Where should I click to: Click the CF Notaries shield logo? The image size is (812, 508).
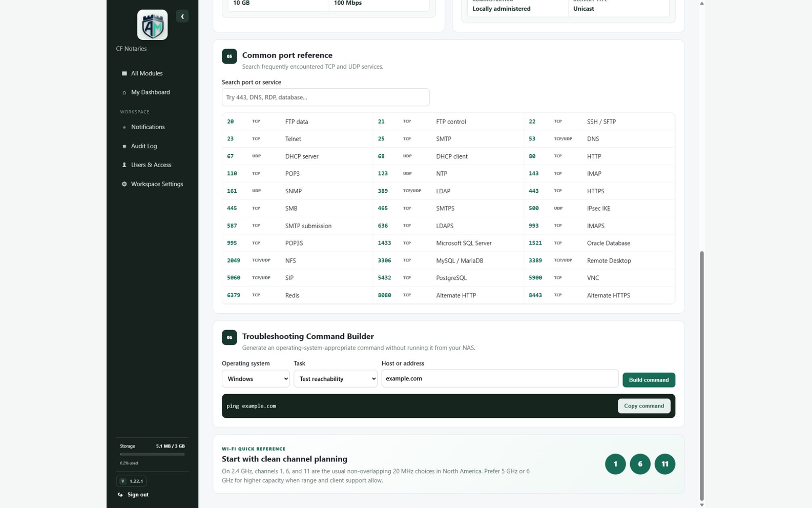coord(152,25)
